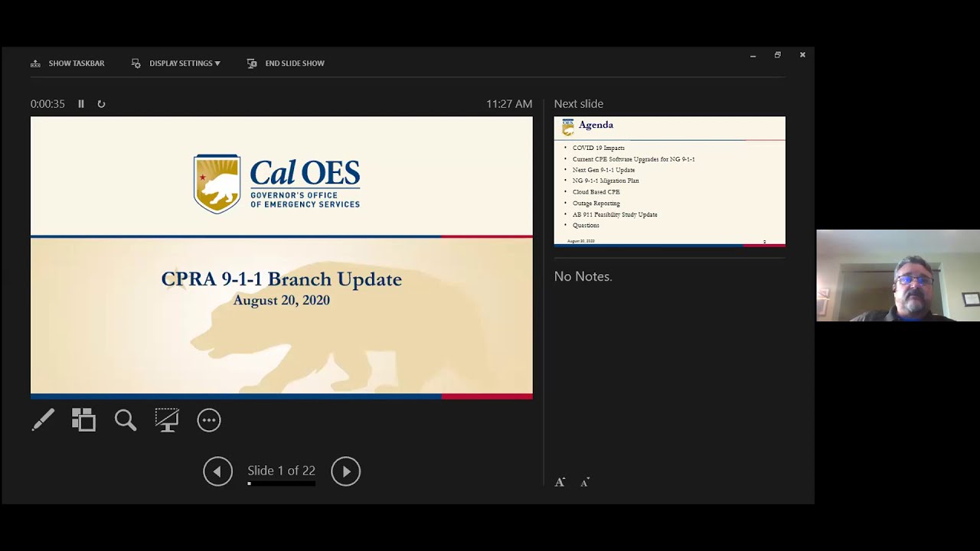Go to the previous slide arrow
The height and width of the screenshot is (551, 980).
pyautogui.click(x=217, y=471)
